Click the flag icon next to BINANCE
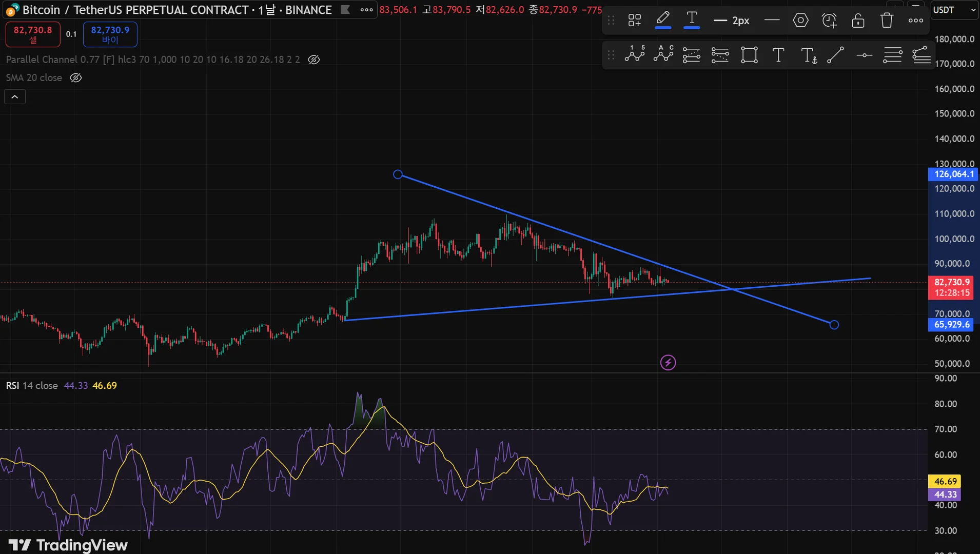Viewport: 980px width, 554px height. click(x=345, y=10)
